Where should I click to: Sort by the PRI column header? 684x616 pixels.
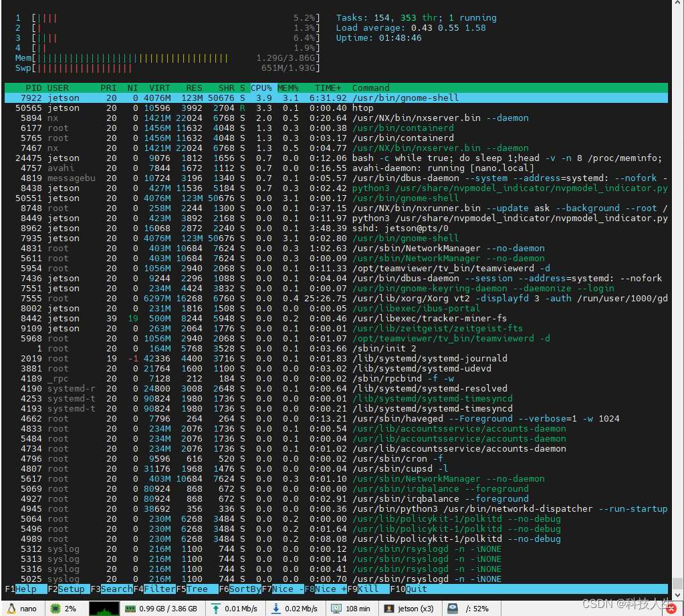[x=108, y=88]
